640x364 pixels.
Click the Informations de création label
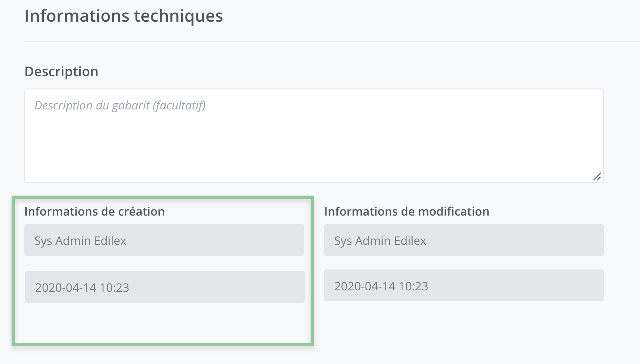(94, 211)
